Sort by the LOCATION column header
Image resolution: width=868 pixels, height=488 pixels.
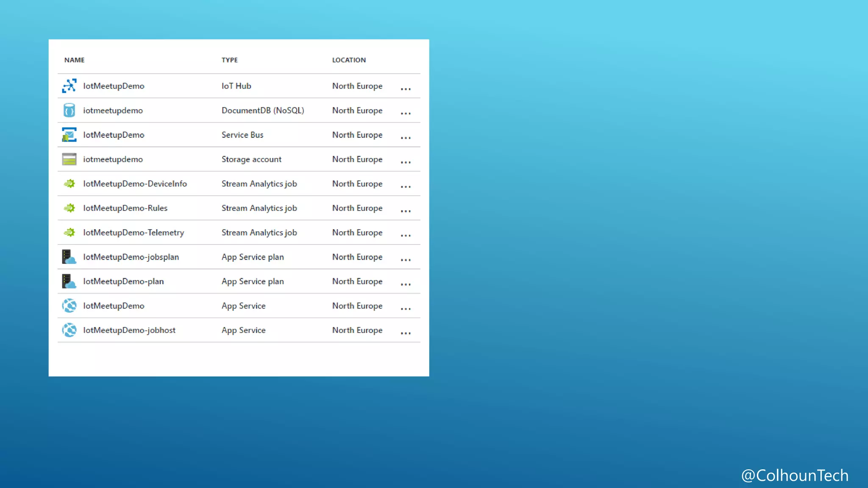(x=349, y=60)
